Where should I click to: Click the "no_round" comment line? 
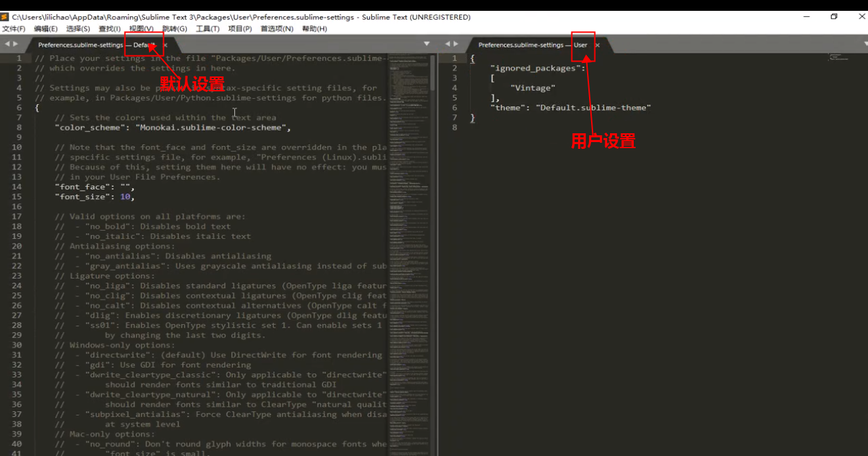(x=221, y=444)
